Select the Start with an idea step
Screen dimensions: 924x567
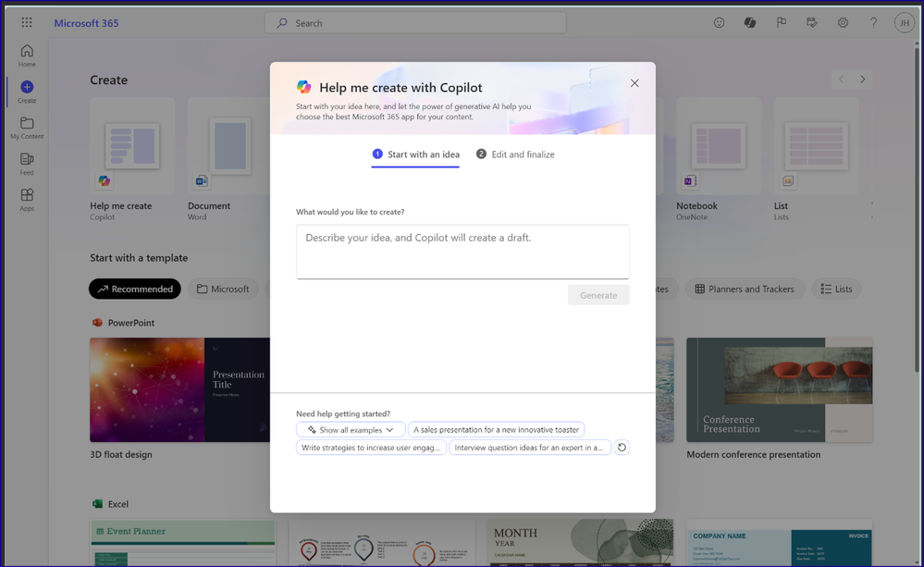click(x=415, y=154)
